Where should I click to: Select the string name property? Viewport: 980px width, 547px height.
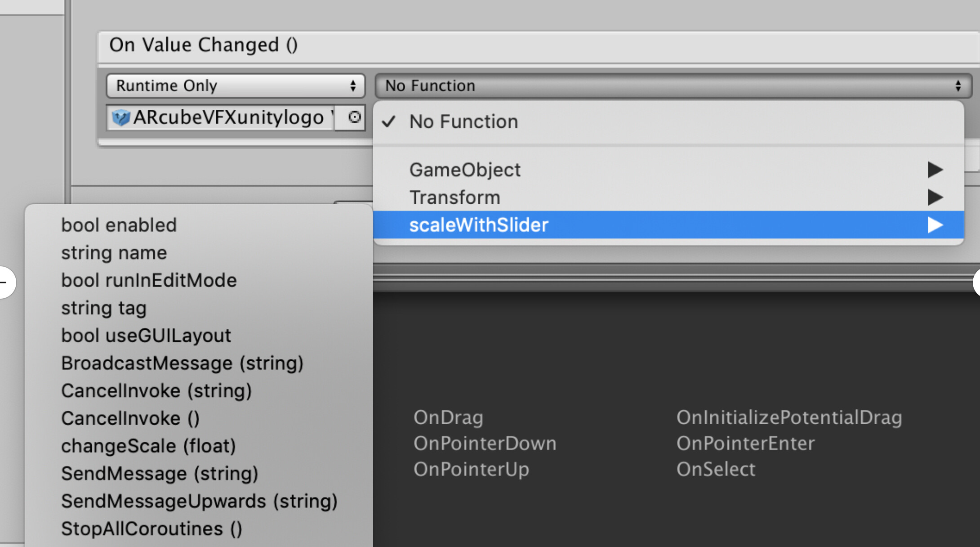pyautogui.click(x=114, y=252)
